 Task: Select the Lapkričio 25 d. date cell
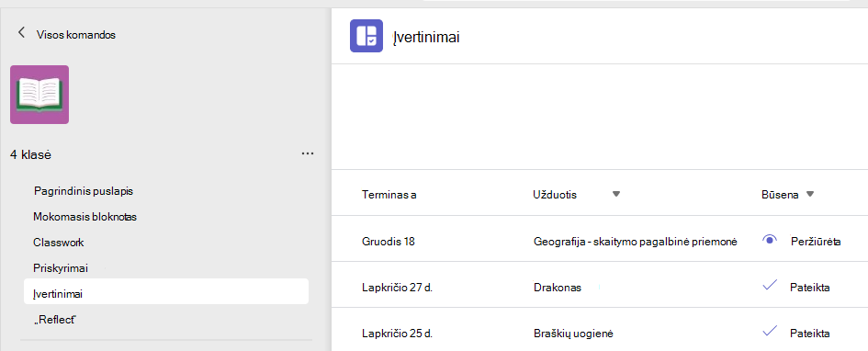pos(397,334)
